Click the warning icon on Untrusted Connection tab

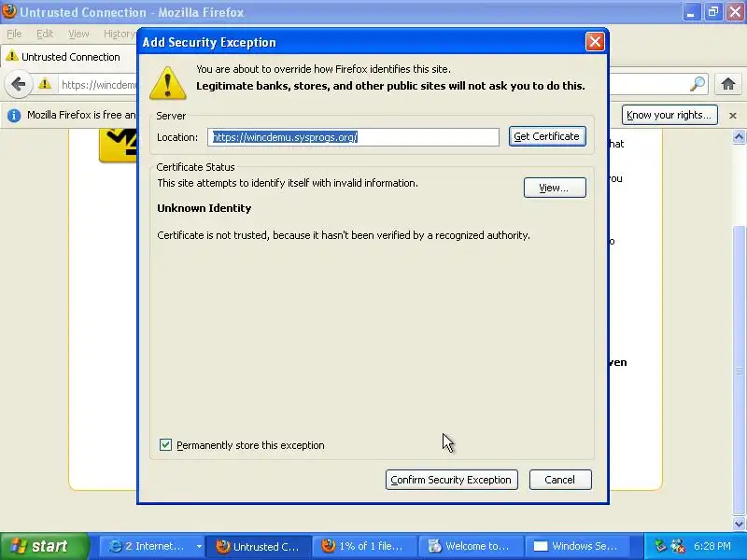12,56
